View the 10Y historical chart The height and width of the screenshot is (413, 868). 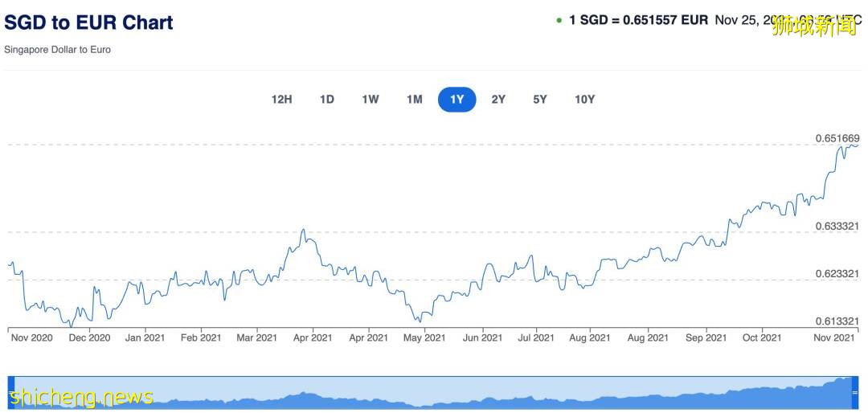coord(584,100)
